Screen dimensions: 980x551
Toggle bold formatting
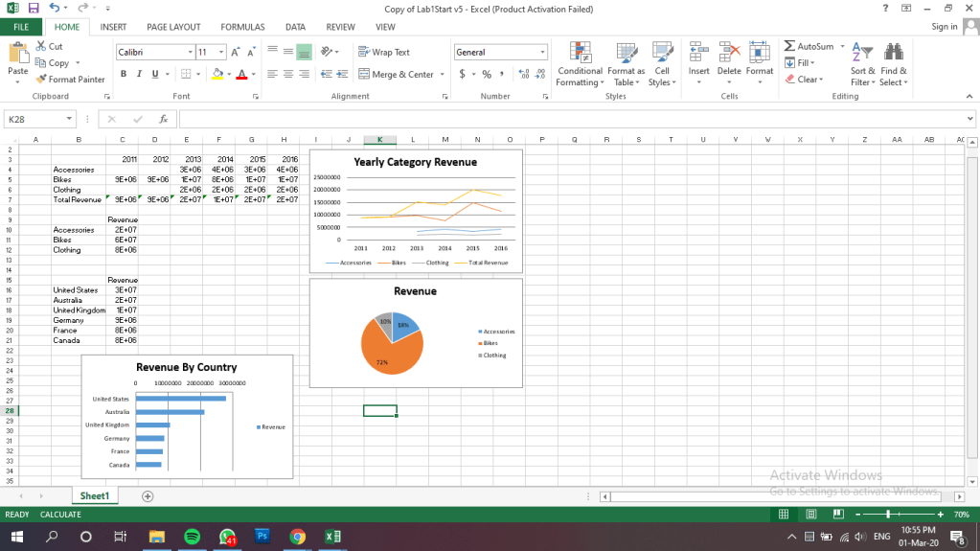coord(124,75)
